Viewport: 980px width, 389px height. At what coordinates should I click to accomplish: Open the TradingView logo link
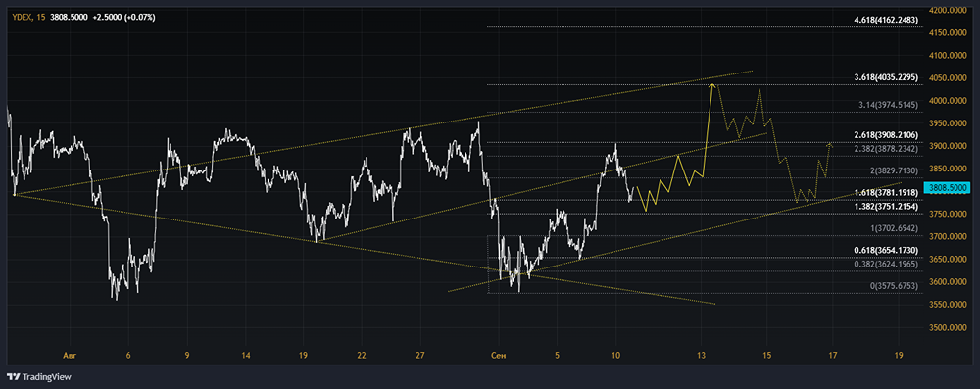click(x=38, y=377)
